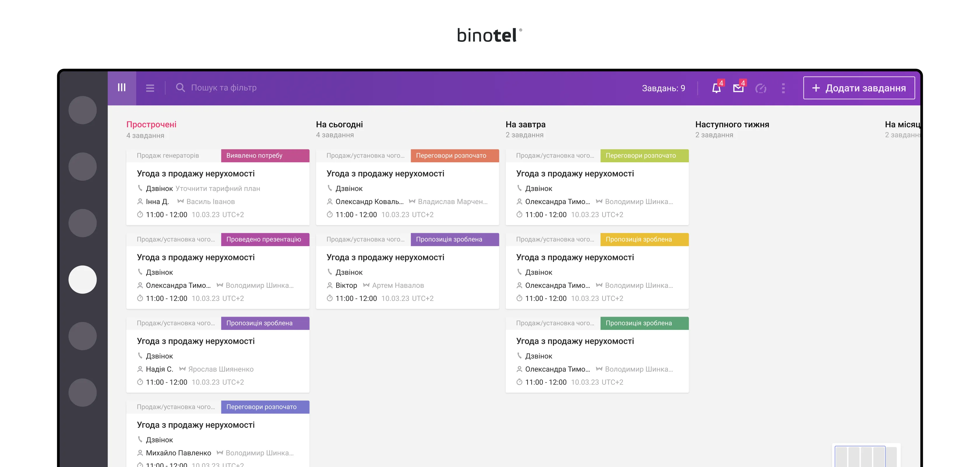Click the Додати завдання button
Screen dimensions: 980x467
(x=859, y=88)
